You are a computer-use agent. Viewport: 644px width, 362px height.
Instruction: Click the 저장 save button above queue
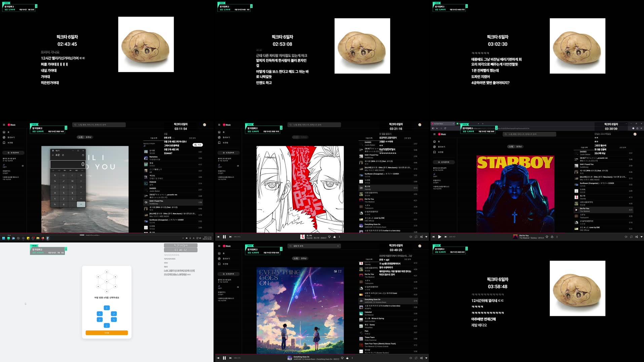click(198, 145)
